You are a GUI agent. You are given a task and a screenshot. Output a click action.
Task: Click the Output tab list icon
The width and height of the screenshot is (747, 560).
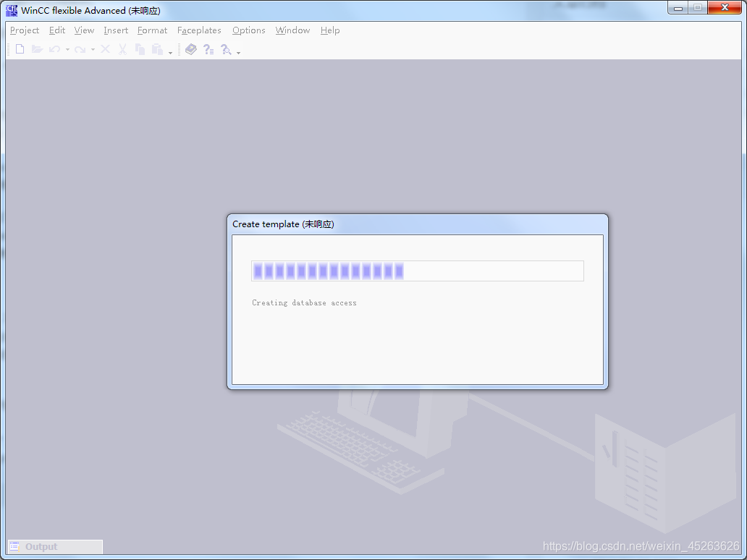click(x=14, y=547)
